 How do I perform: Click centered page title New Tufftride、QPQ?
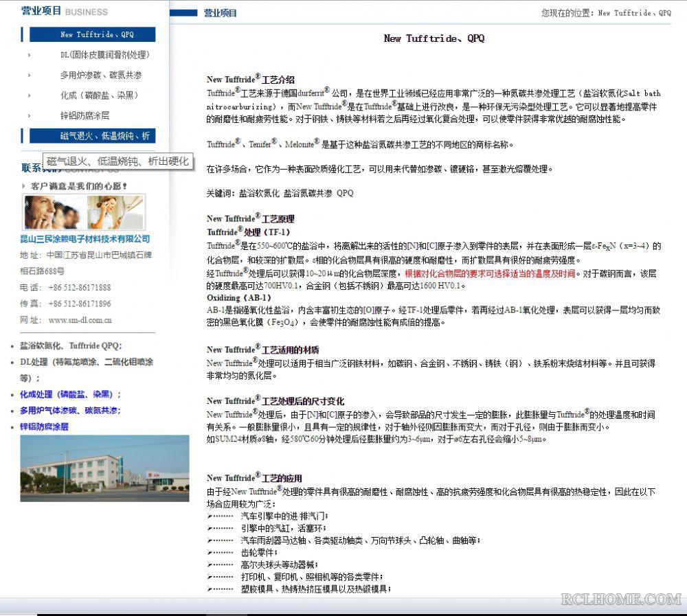point(434,38)
